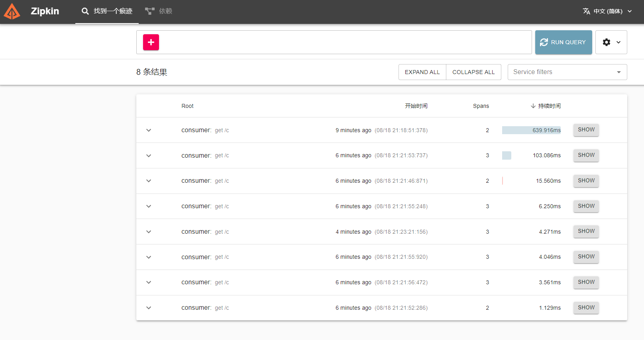Show the trace lasting 103.086ms
Image resolution: width=644 pixels, height=340 pixels.
coord(586,155)
